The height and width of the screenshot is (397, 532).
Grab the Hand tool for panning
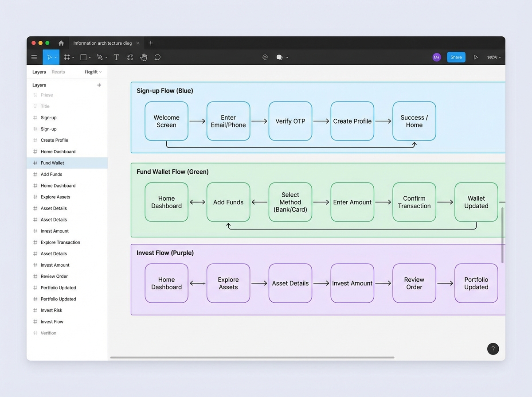(x=144, y=57)
